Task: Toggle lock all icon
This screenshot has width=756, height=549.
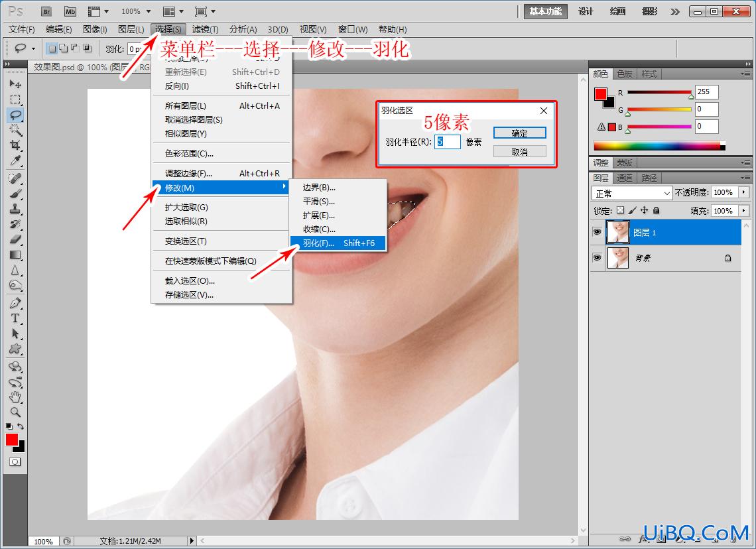Action: coord(657,210)
